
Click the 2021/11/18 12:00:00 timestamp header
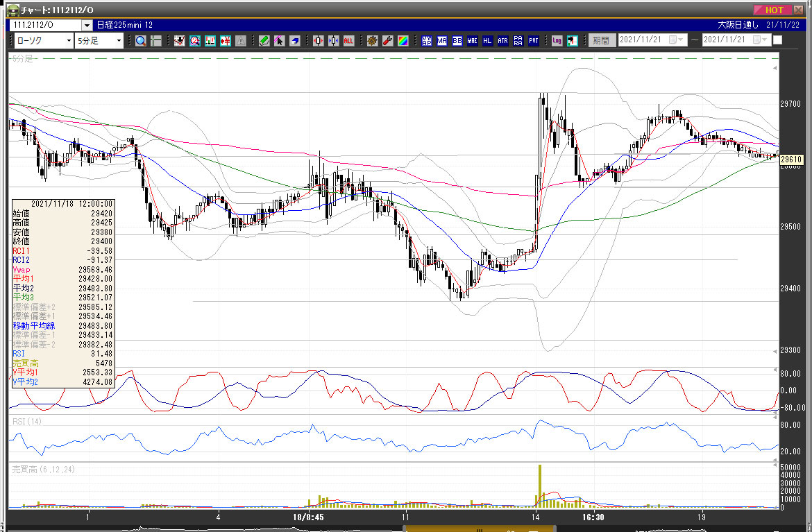pyautogui.click(x=71, y=204)
